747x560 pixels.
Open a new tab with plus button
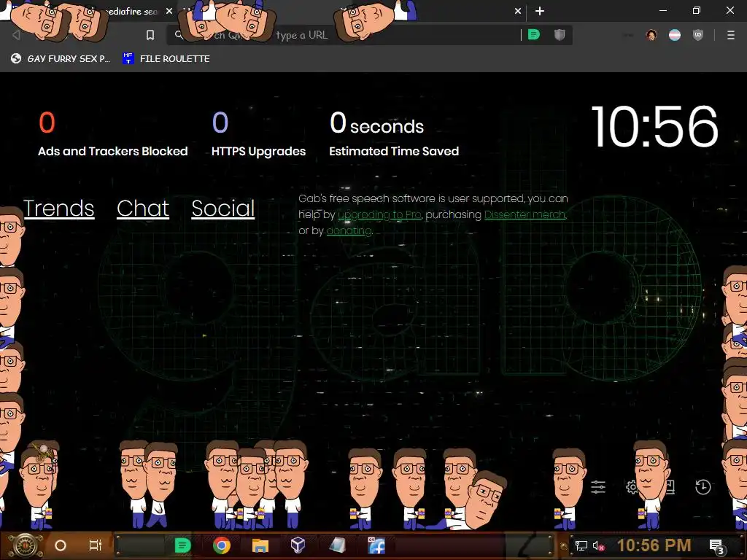540,11
